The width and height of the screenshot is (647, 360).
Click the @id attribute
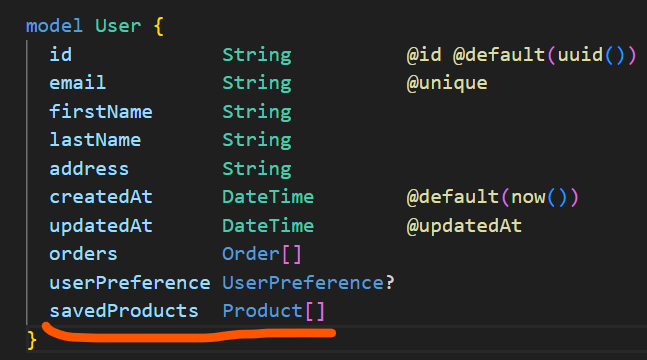424,55
